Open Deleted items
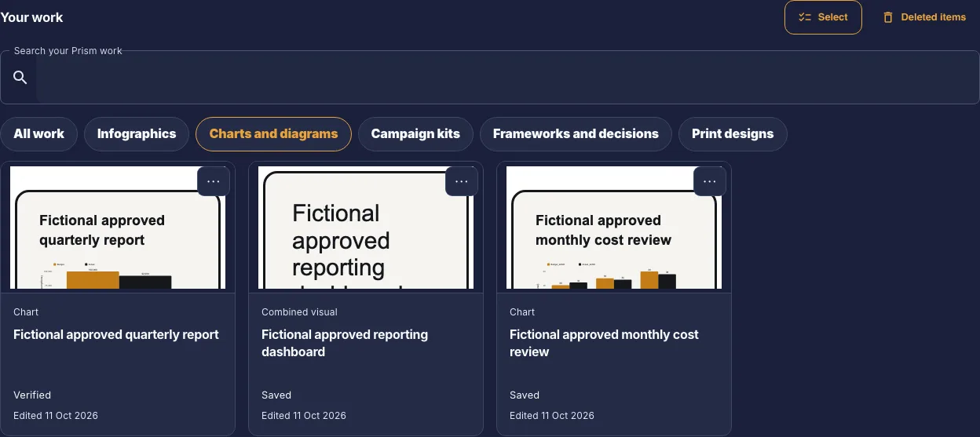Image resolution: width=980 pixels, height=437 pixels. tap(924, 17)
